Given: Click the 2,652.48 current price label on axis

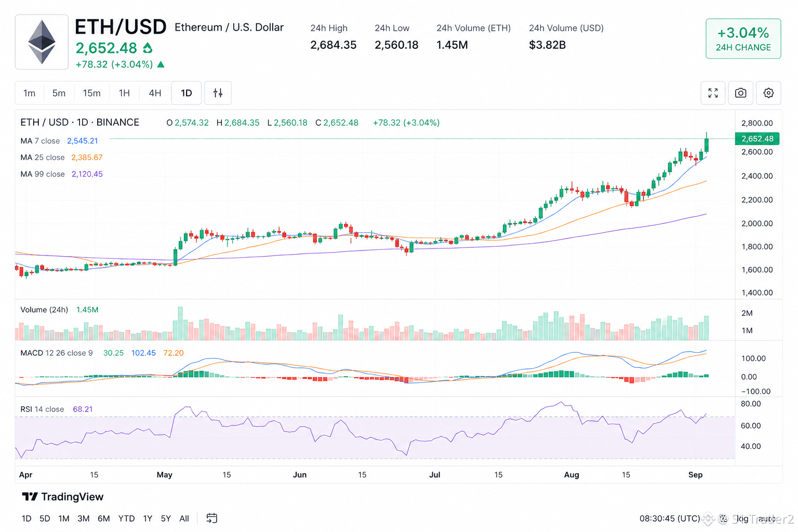Looking at the screenshot, I should pos(757,139).
